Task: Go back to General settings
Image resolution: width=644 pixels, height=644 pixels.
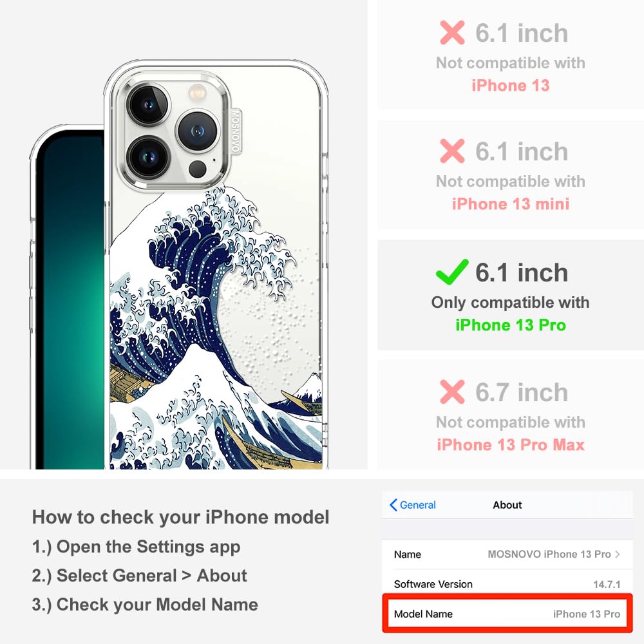Action: click(413, 505)
